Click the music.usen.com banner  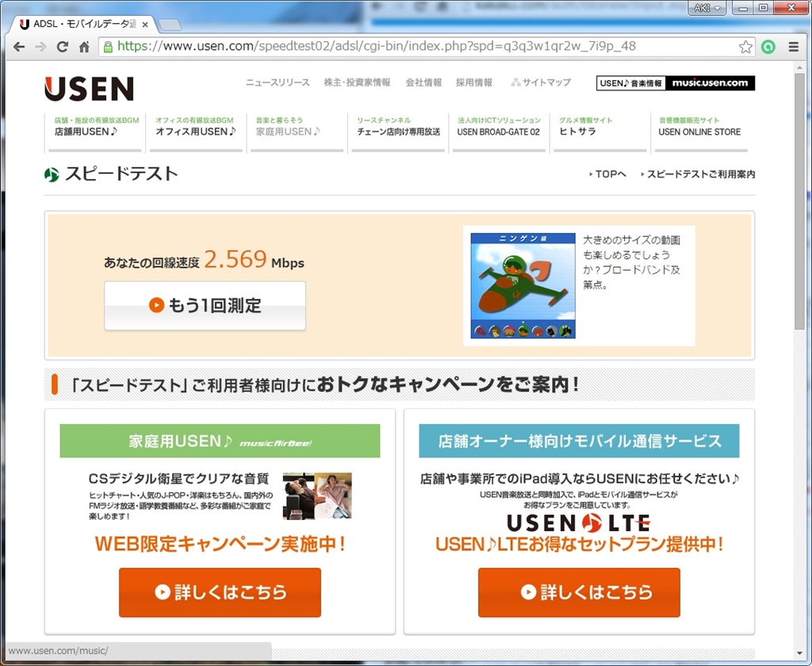pyautogui.click(x=676, y=83)
